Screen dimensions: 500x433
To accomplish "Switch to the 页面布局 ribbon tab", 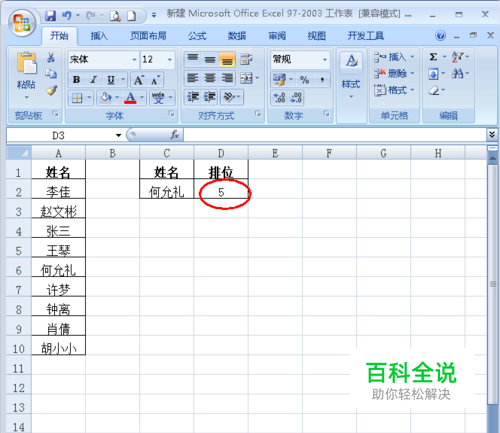I will 148,36.
